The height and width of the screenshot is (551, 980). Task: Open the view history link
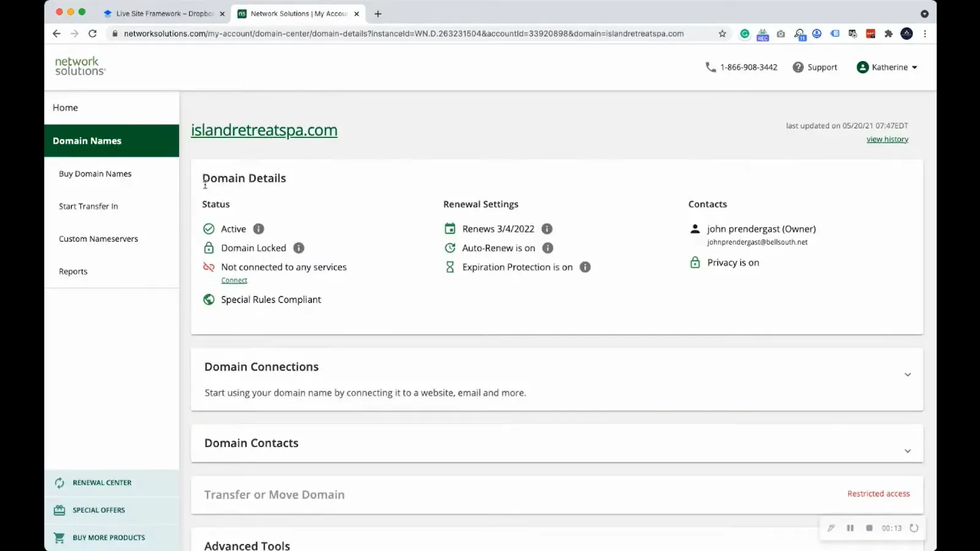887,139
